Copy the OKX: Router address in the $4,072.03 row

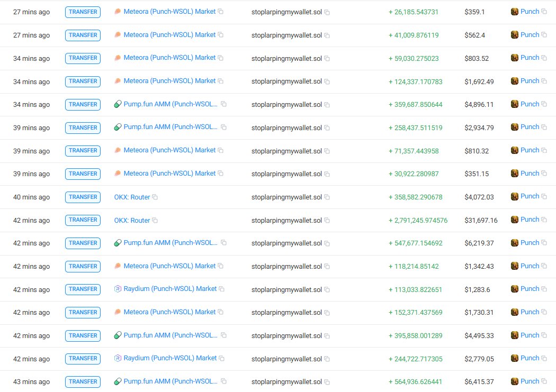(155, 197)
